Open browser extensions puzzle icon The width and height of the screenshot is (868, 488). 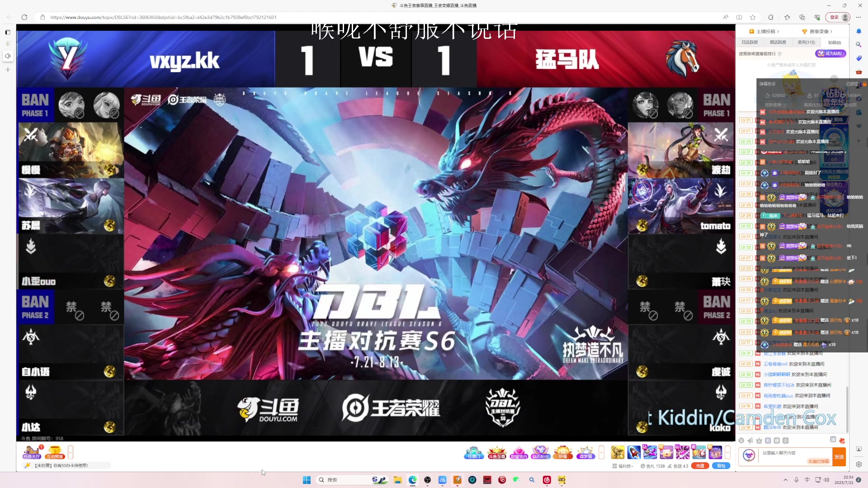coord(771,17)
